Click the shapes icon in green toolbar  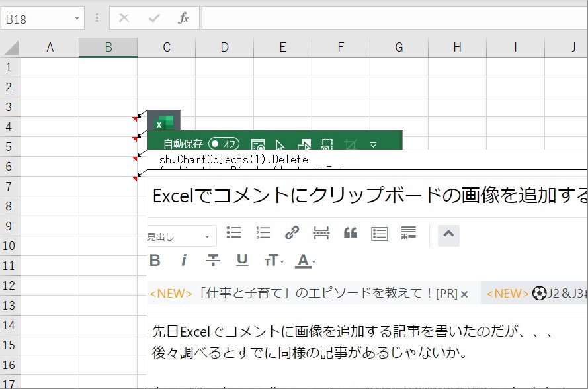[x=304, y=144]
